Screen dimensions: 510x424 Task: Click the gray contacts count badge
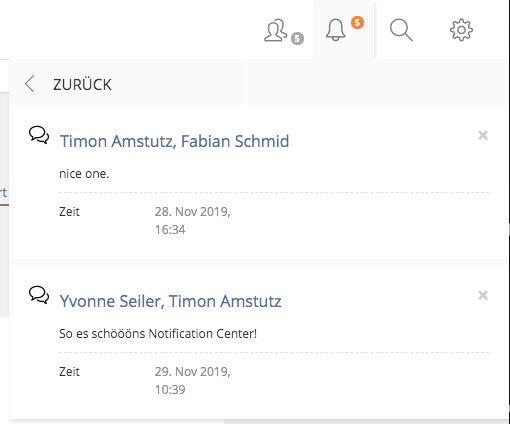(x=297, y=38)
